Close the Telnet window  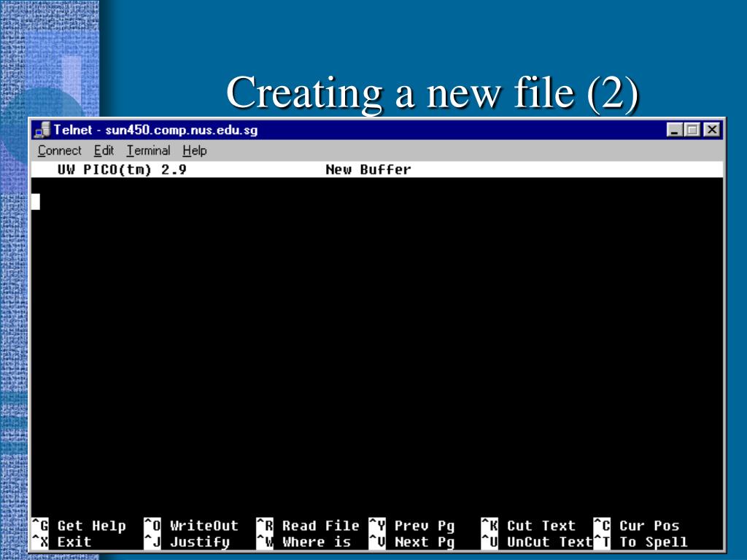tap(712, 130)
